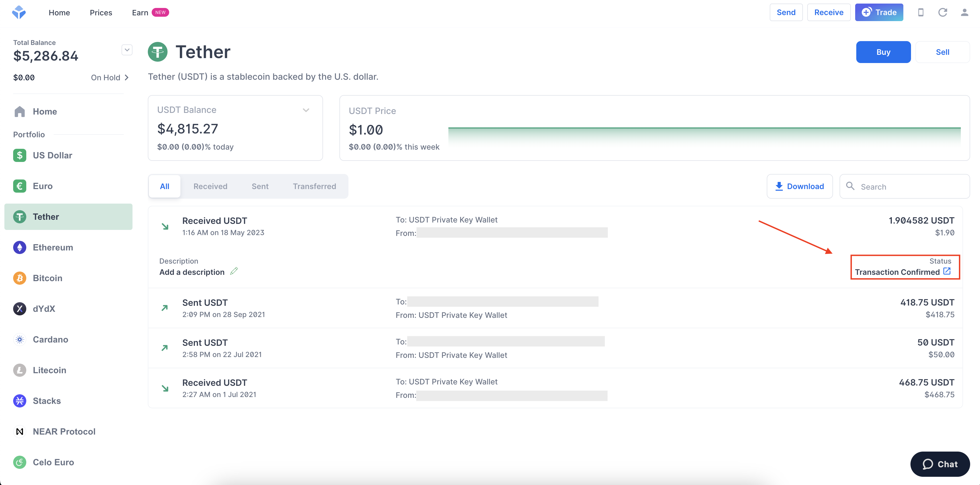Image resolution: width=980 pixels, height=485 pixels.
Task: Select the Sent tab in transactions
Action: pos(260,186)
